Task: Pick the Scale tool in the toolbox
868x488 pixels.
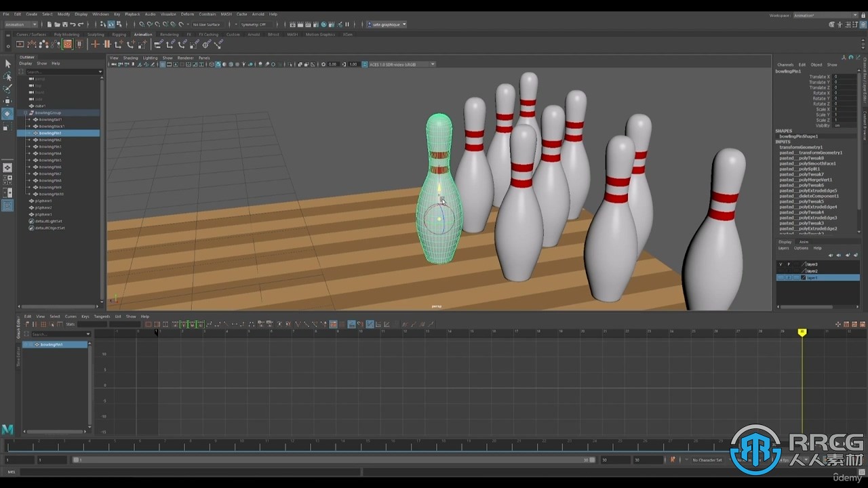Action: (x=7, y=127)
